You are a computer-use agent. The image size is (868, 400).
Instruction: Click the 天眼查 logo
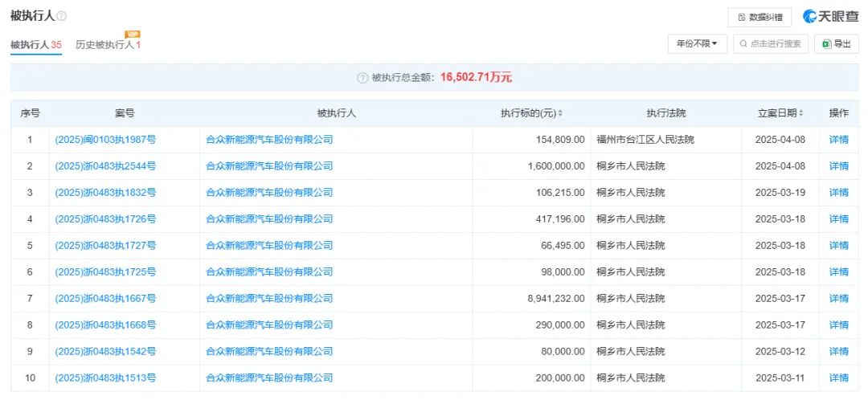(x=830, y=17)
